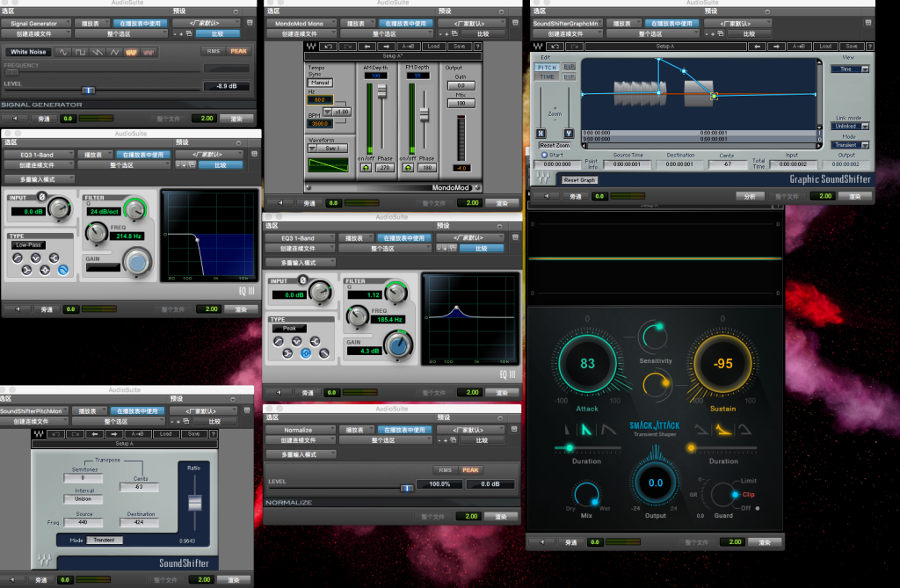Click the Waves logo in Graphic SoundShifter toolbar

(538, 47)
